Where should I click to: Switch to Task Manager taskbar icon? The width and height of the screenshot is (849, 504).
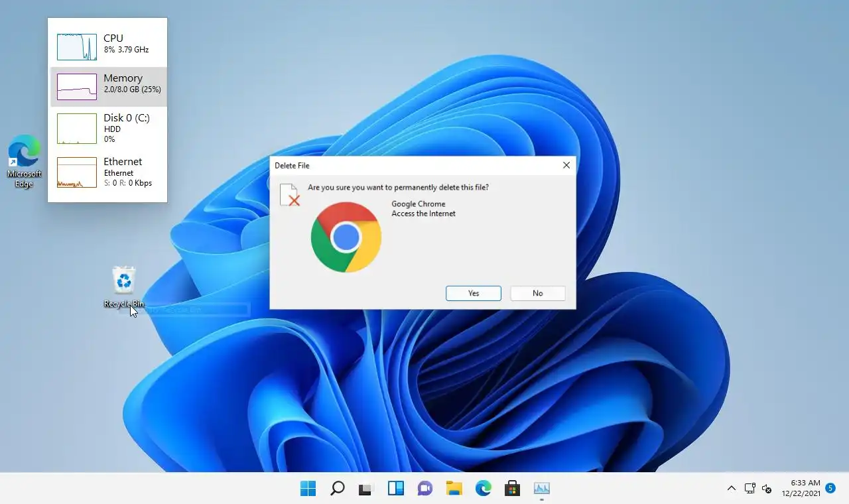[x=542, y=489]
